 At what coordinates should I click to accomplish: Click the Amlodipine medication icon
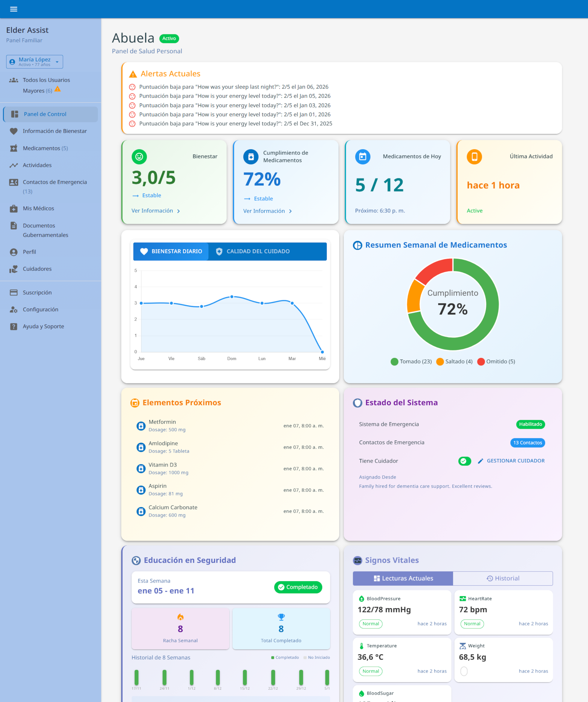click(141, 447)
